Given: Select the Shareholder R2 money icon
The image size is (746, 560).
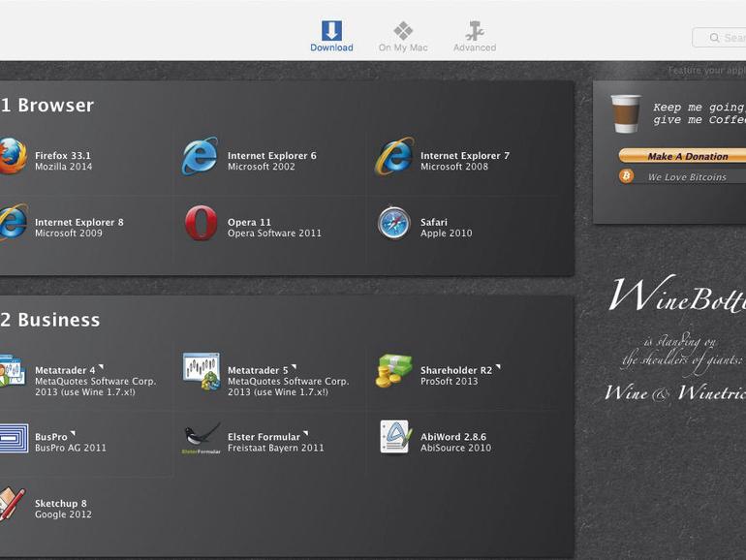Looking at the screenshot, I should click(x=393, y=372).
